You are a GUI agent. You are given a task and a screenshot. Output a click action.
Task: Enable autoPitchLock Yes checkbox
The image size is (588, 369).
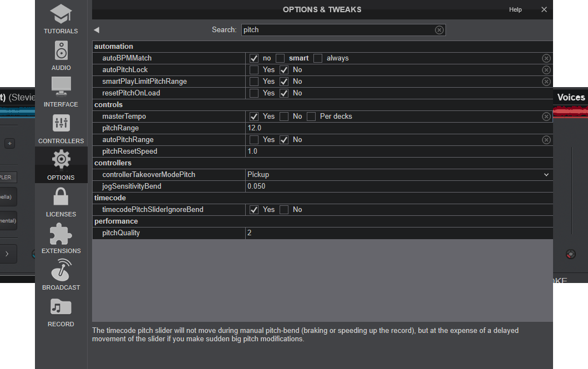tap(254, 70)
